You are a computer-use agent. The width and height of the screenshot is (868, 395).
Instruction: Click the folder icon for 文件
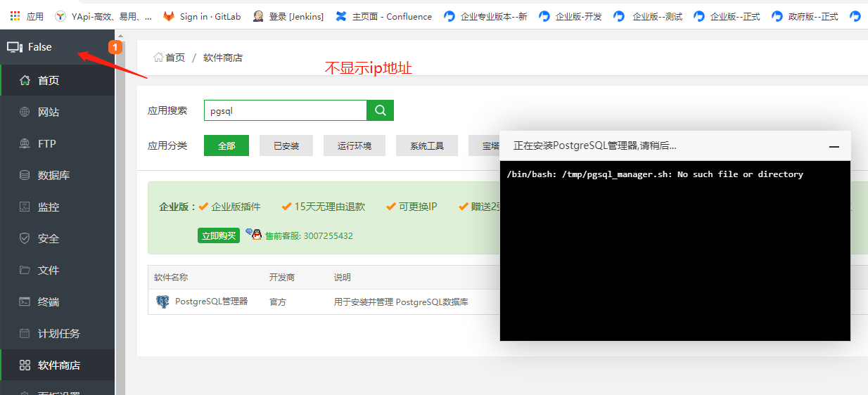coord(25,270)
